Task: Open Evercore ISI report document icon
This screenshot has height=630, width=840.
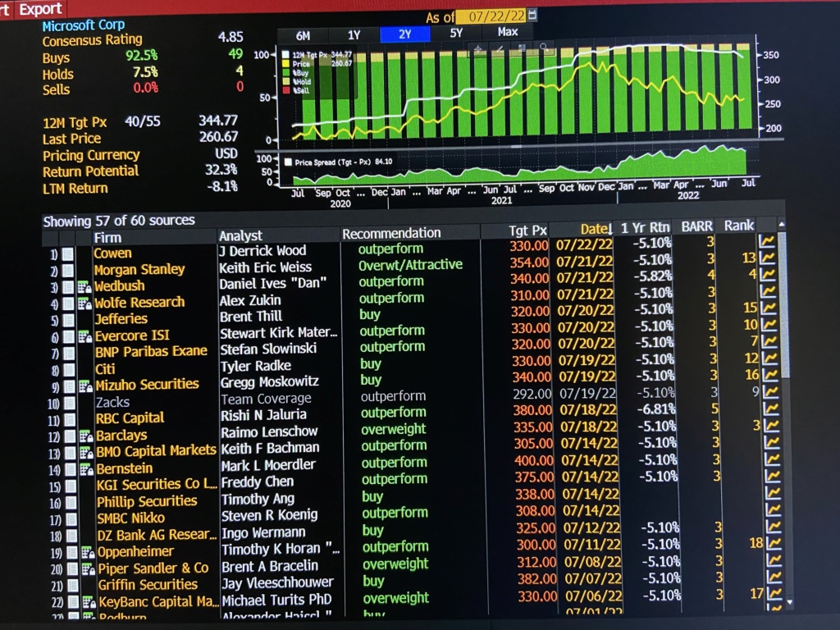Action: (x=85, y=337)
